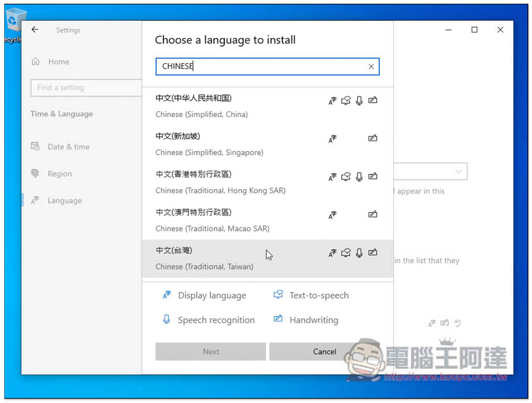Click the Display language legend icon
The width and height of the screenshot is (532, 403).
coord(167,295)
